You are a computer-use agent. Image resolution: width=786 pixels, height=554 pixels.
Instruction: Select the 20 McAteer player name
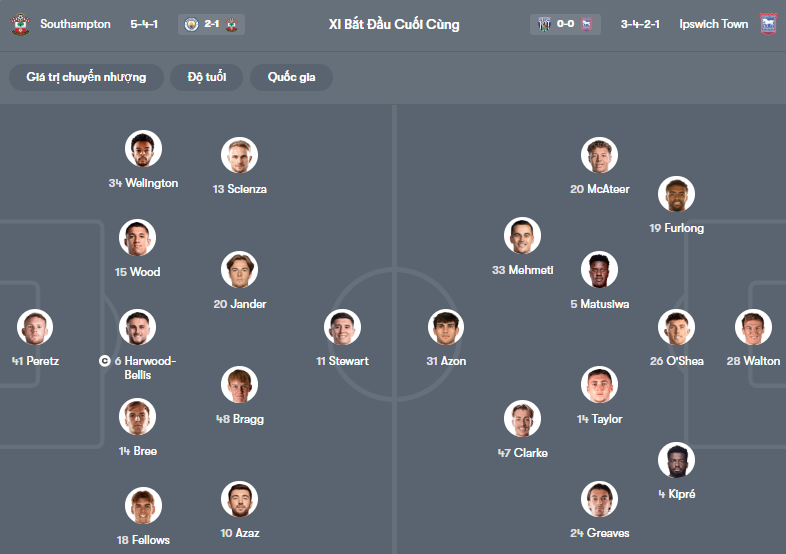pos(599,189)
